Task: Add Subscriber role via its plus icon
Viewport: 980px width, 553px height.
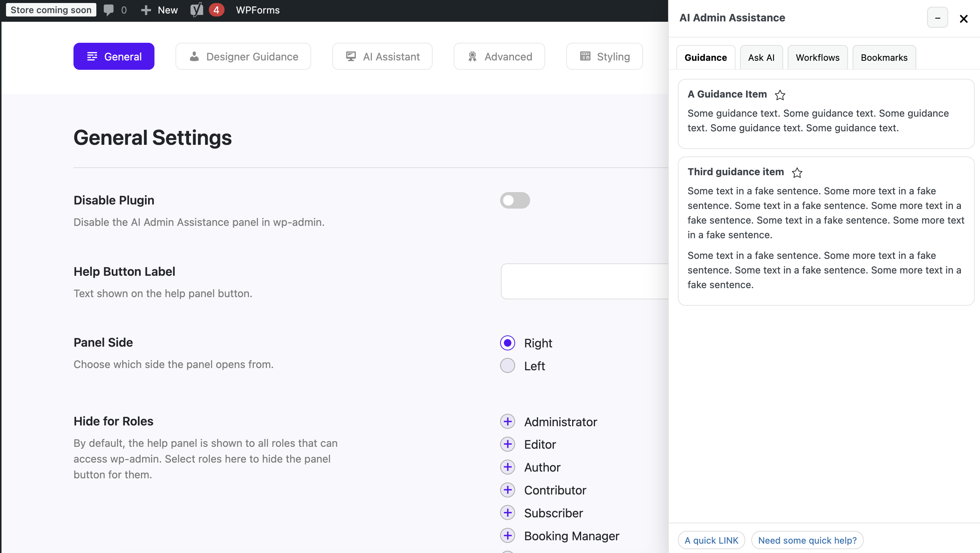Action: tap(508, 512)
